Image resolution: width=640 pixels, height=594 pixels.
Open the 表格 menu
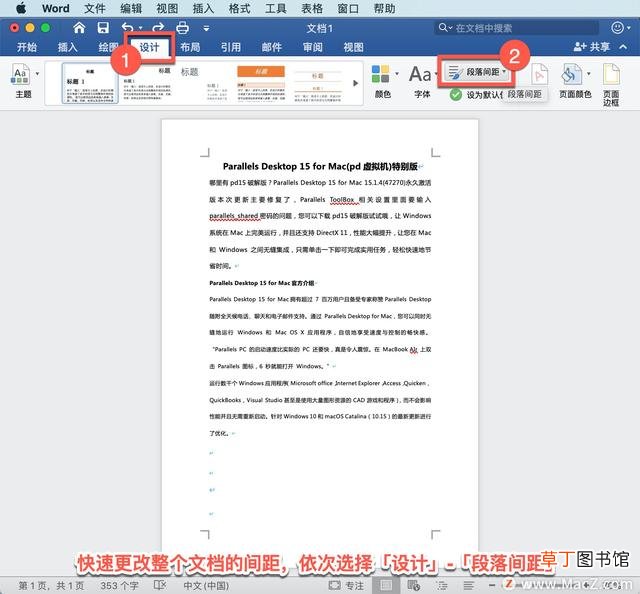pyautogui.click(x=312, y=8)
